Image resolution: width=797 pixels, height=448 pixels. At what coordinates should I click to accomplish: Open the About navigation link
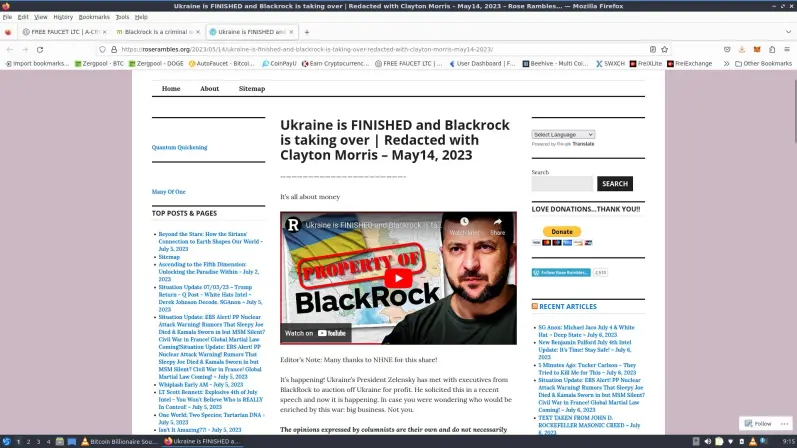click(209, 88)
